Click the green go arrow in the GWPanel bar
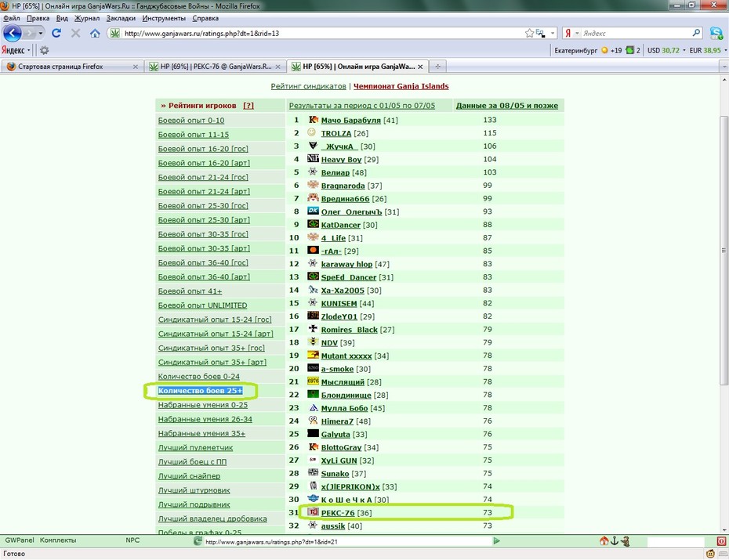This screenshot has height=560, width=729. point(496,540)
